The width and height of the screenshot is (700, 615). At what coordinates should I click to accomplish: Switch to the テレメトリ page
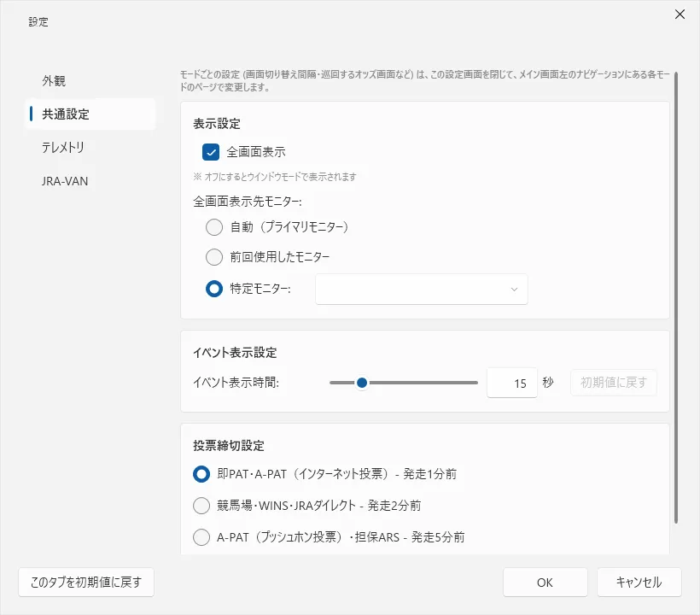pyautogui.click(x=90, y=148)
